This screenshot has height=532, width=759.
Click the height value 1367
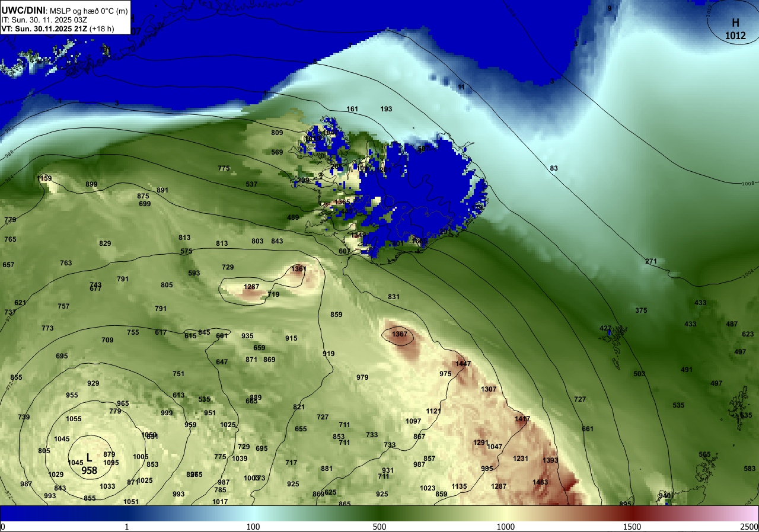(x=400, y=334)
